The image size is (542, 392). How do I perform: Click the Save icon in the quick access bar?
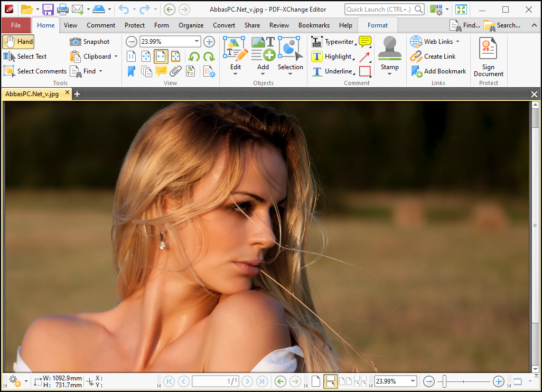[x=48, y=10]
